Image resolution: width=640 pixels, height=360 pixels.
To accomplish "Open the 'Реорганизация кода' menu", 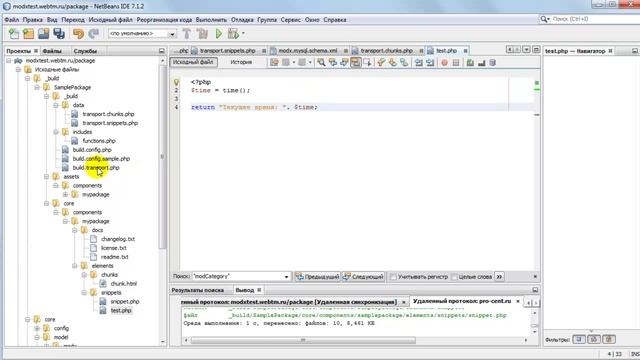I will [x=164, y=20].
